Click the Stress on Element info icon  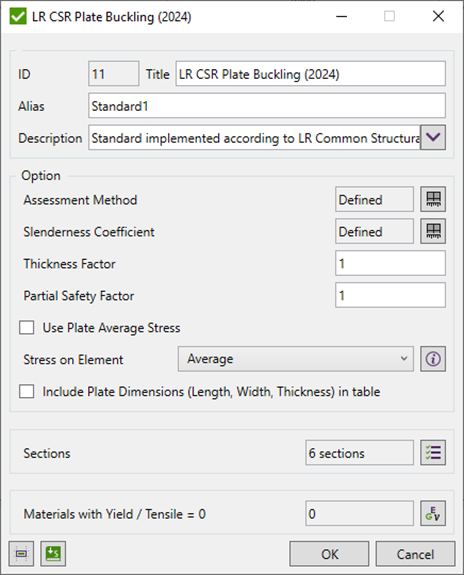433,359
